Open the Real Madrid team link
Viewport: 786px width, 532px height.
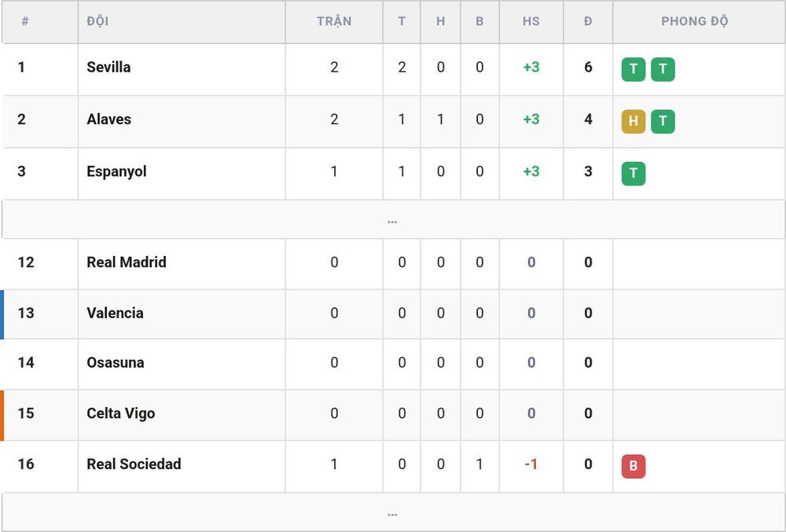[x=127, y=262]
